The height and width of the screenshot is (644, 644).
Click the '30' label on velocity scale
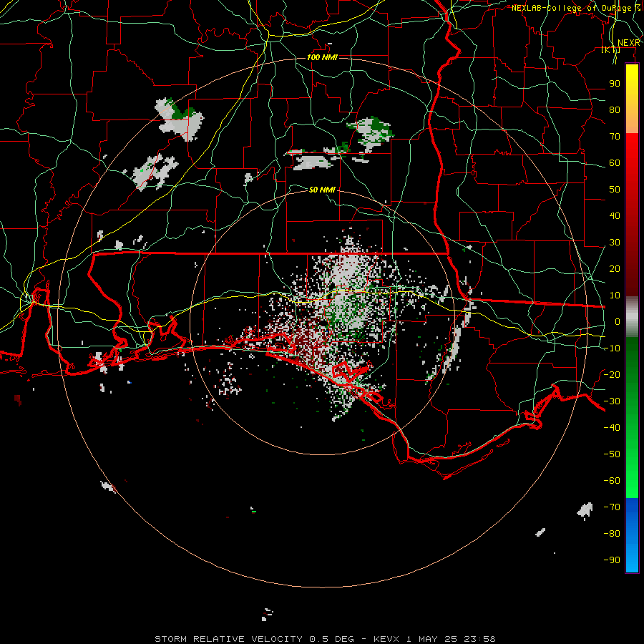point(615,243)
